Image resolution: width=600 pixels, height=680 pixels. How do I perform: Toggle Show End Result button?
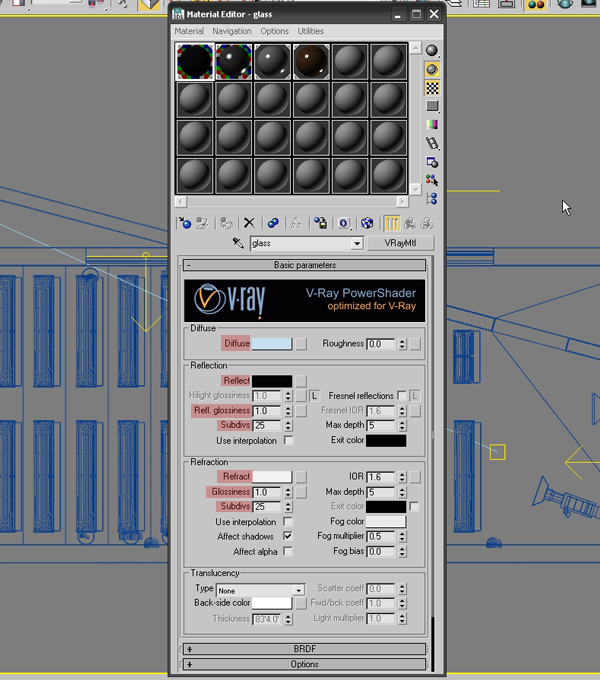coord(391,224)
